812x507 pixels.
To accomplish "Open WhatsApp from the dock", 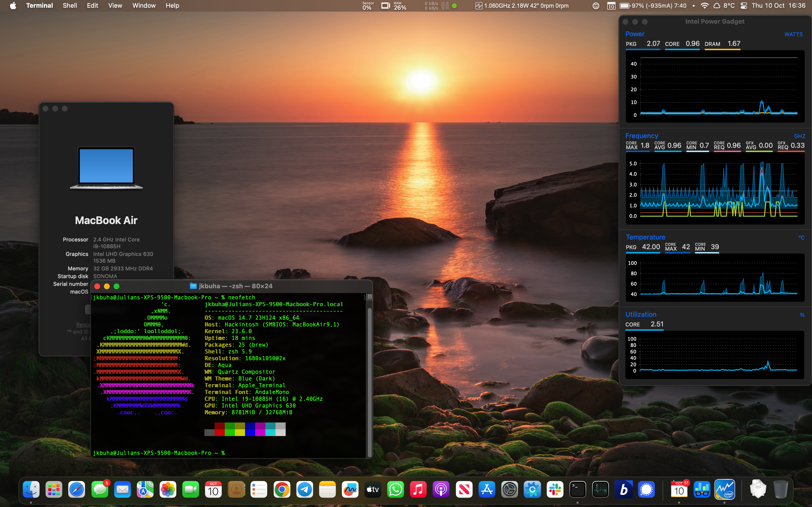I will (396, 490).
